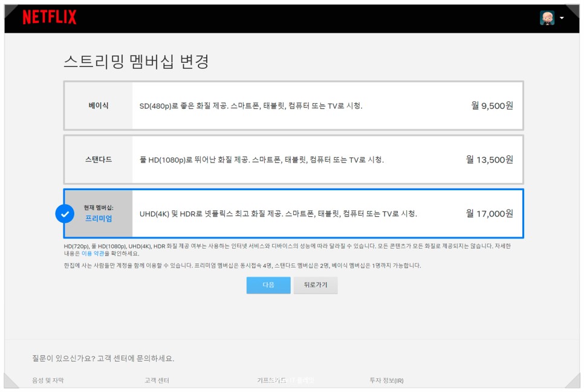Open the 음성 및 자막 footer link
Image resolution: width=584 pixels, height=392 pixels.
pos(48,381)
